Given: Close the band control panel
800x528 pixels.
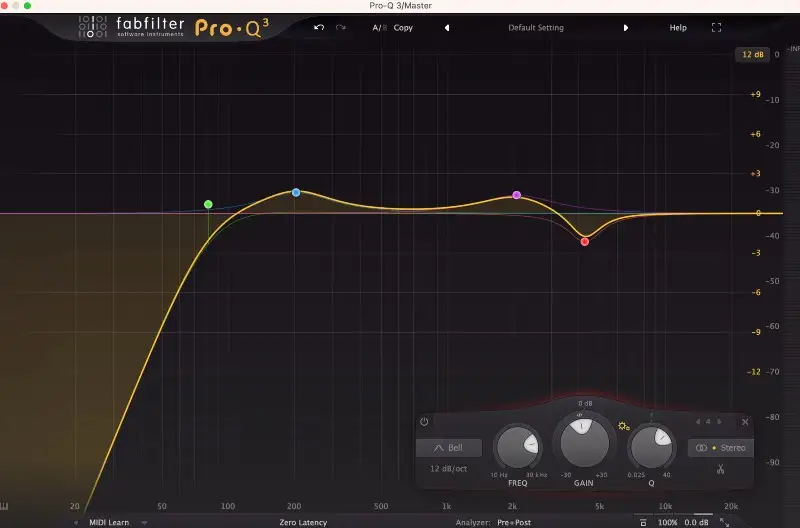Looking at the screenshot, I should (745, 422).
